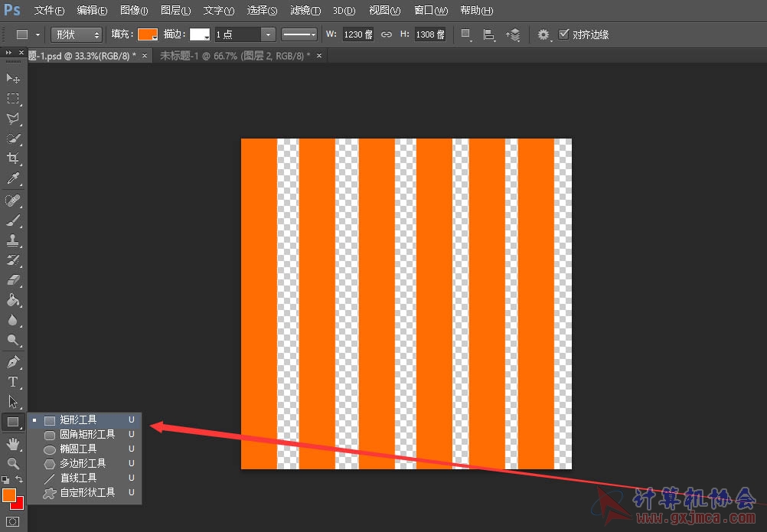Click the red background color swatch
767x532 pixels.
coord(18,504)
